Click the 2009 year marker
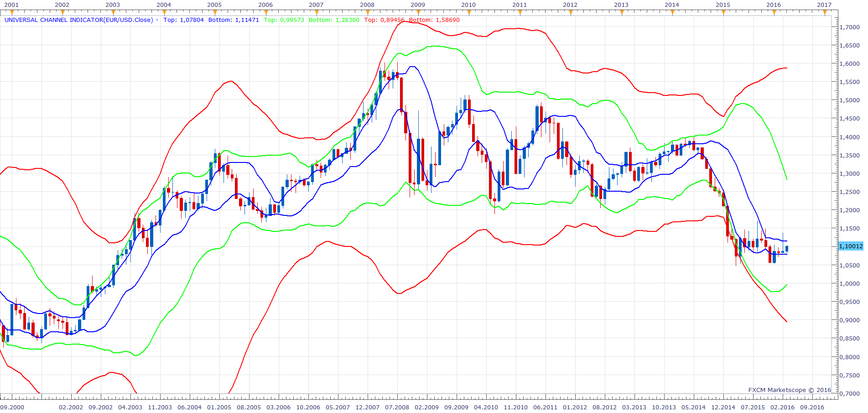The image size is (868, 413). (x=418, y=12)
